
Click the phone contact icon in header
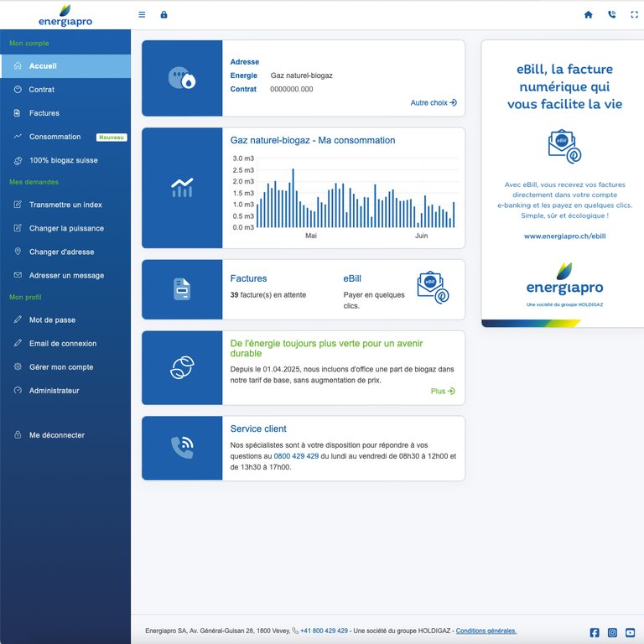pos(611,15)
